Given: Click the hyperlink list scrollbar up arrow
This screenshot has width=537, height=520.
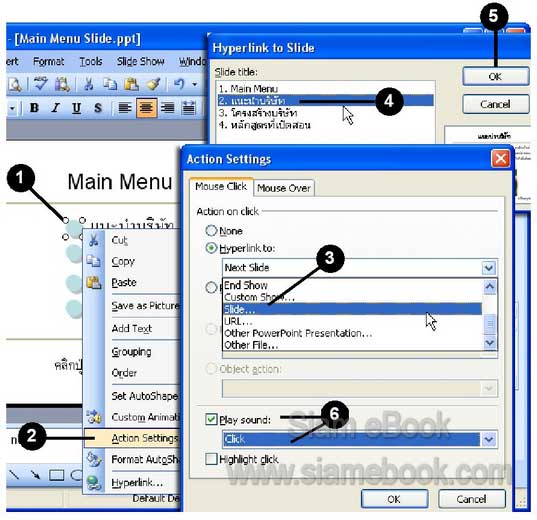Looking at the screenshot, I should tap(489, 286).
